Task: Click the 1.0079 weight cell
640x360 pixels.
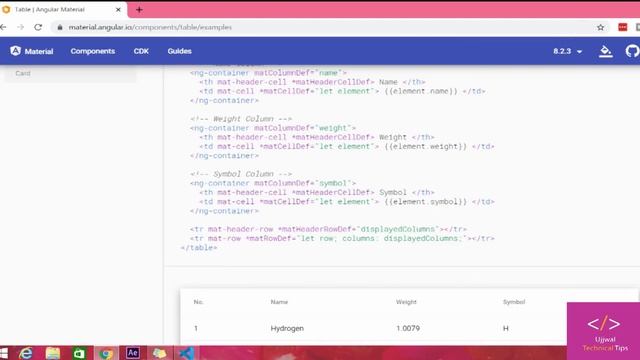Action: click(408, 328)
